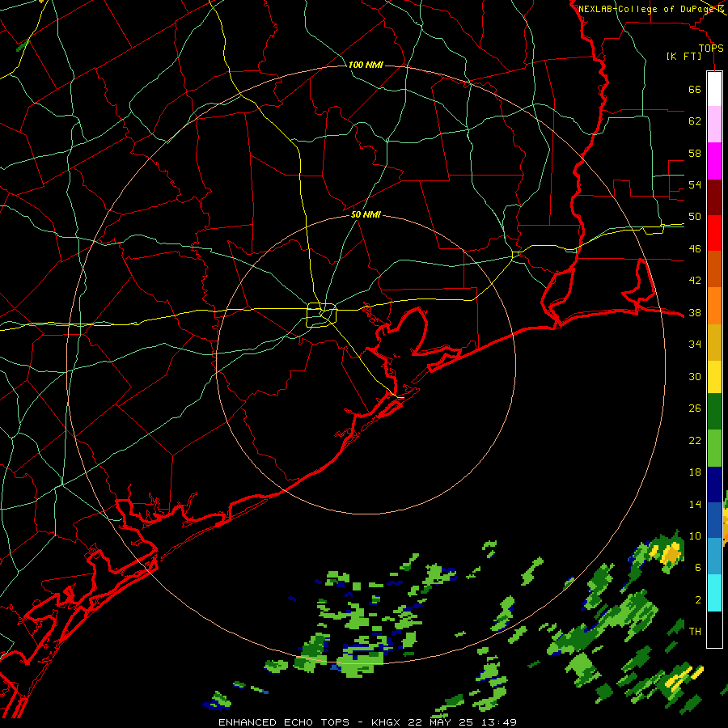The width and height of the screenshot is (728, 728).
Task: Click the "26" scale value
Action: click(695, 408)
